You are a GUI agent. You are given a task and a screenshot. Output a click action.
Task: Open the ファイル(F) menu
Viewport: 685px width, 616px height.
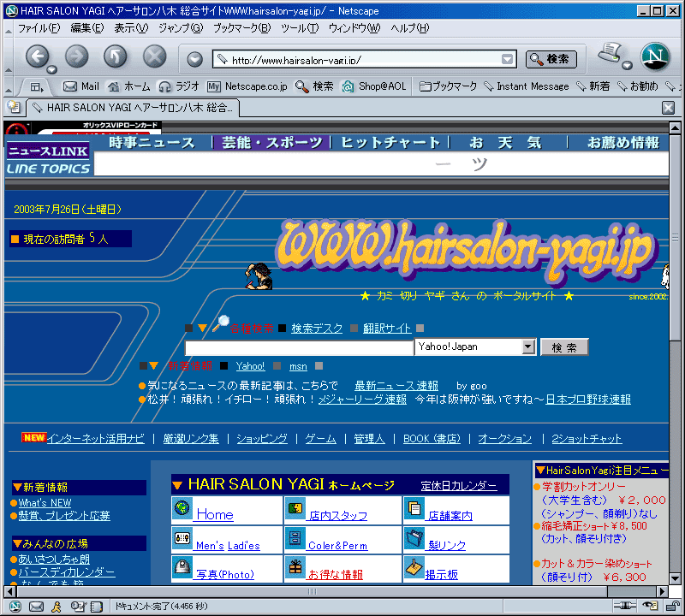tap(39, 28)
